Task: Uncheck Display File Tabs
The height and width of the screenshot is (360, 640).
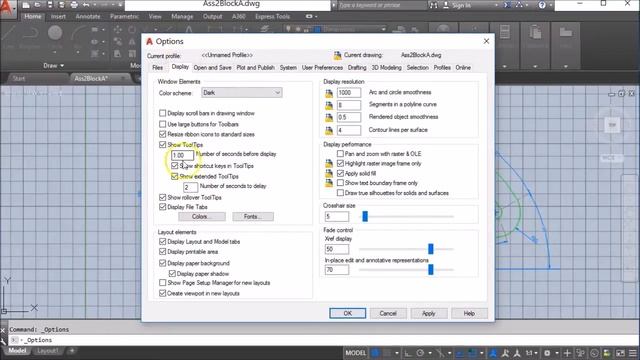Action: (x=162, y=207)
